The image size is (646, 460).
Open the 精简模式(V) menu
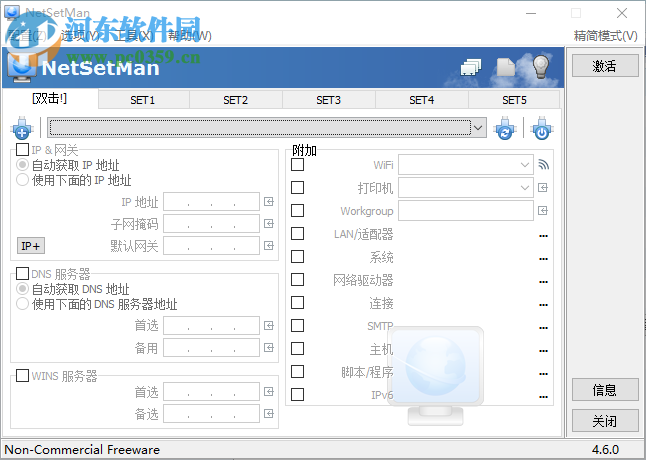(606, 36)
